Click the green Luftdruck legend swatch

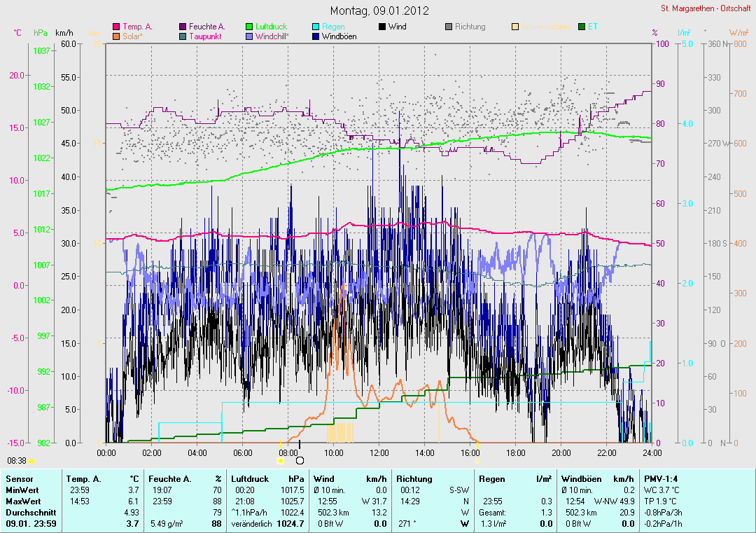pos(249,27)
